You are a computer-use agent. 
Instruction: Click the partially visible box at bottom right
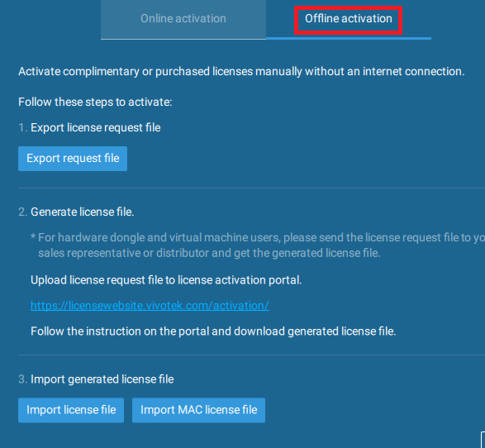(483, 440)
